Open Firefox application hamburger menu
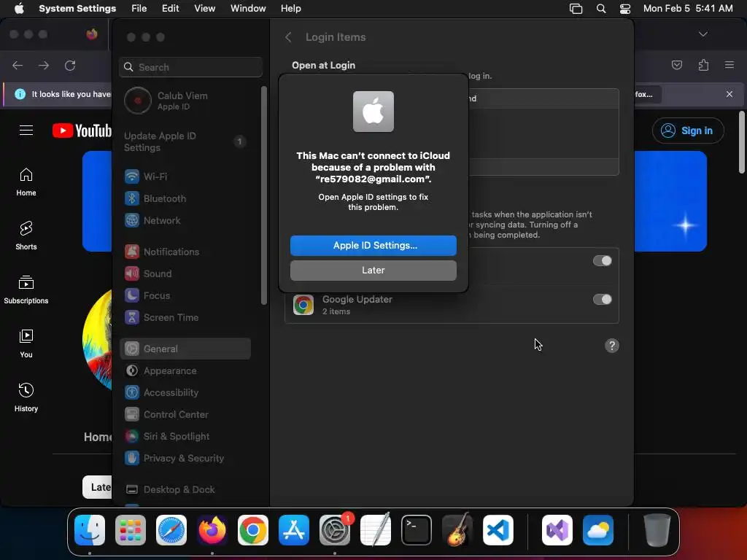747x560 pixels. [x=729, y=65]
